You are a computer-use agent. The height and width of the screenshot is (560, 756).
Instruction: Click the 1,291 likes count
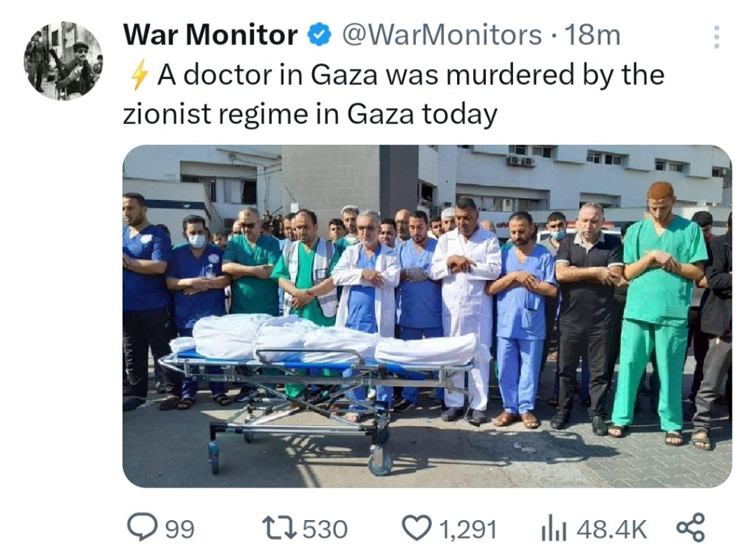pos(467,529)
